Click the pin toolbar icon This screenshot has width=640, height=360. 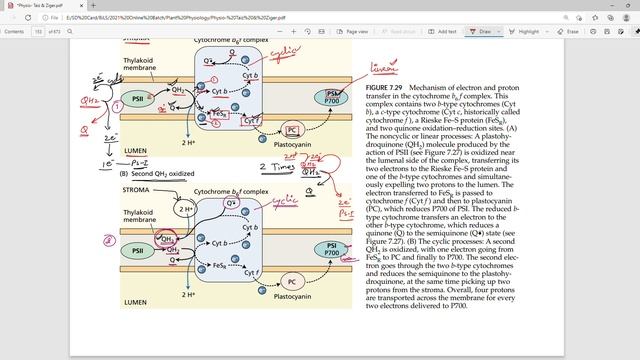tap(636, 31)
